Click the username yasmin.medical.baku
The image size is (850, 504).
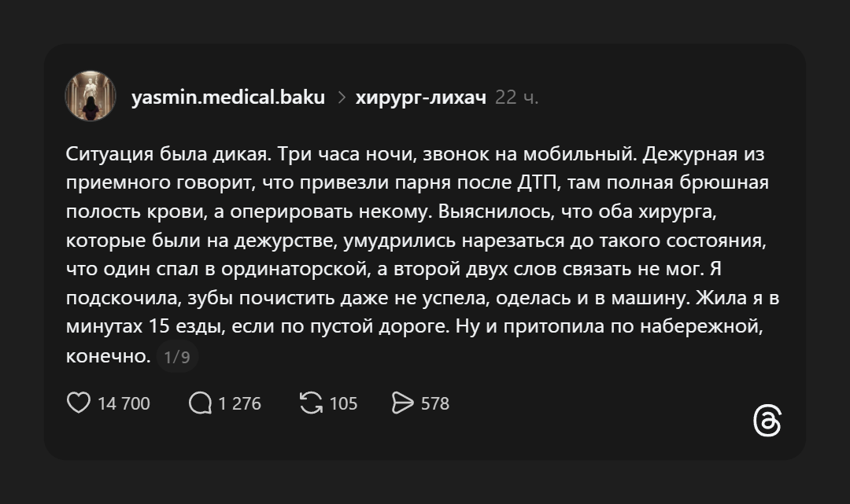229,97
